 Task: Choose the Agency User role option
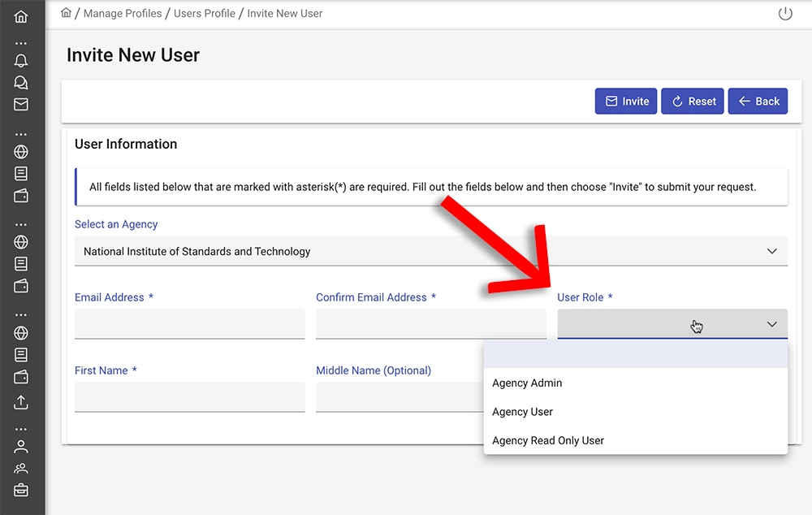522,412
